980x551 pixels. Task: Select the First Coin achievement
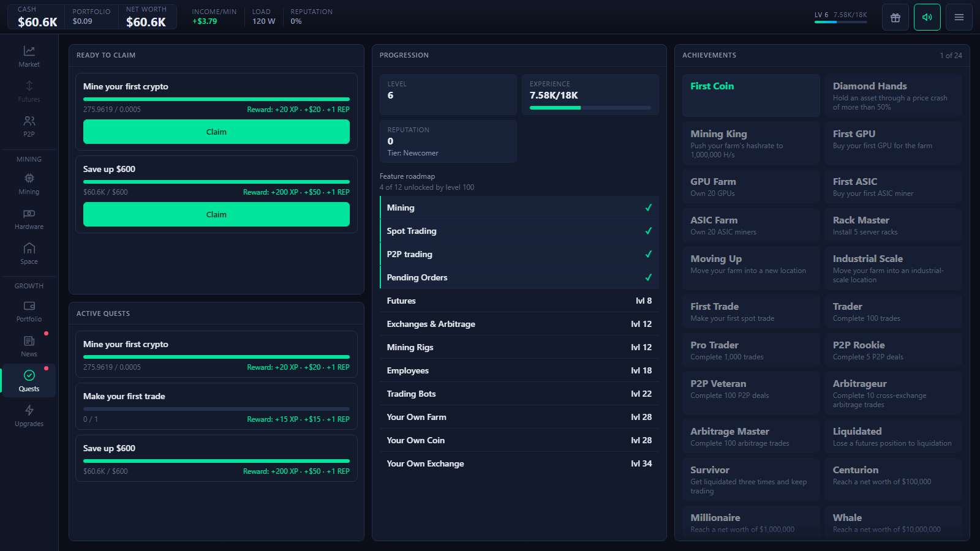[x=751, y=96]
